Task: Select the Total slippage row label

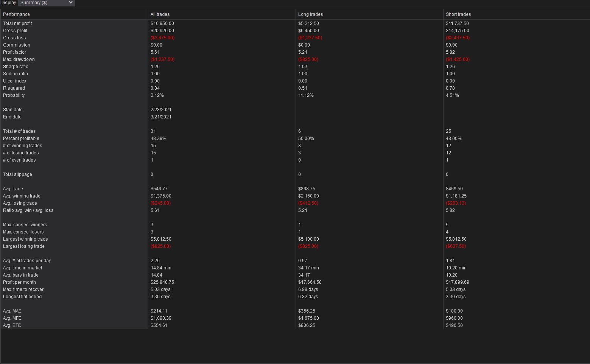Action: (x=17, y=174)
